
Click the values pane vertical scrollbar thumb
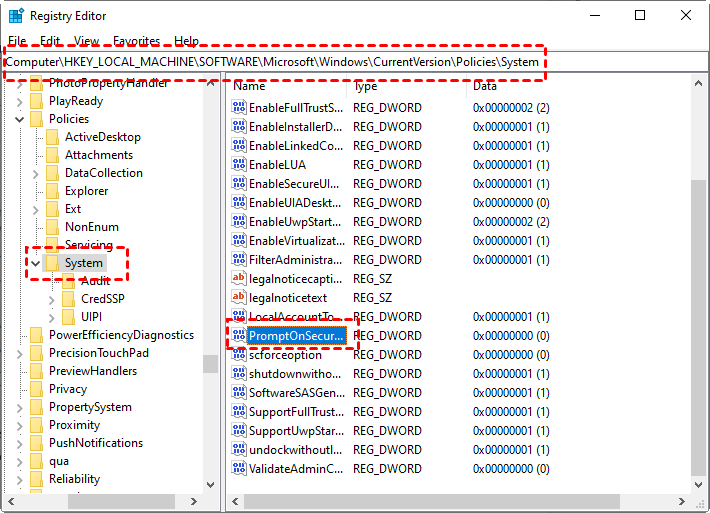pyautogui.click(x=698, y=327)
